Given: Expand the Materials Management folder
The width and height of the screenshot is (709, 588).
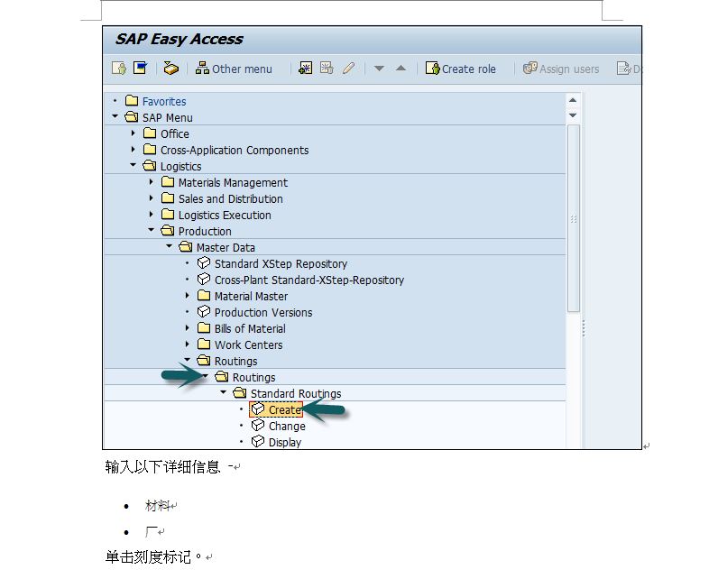Looking at the screenshot, I should click(x=151, y=181).
